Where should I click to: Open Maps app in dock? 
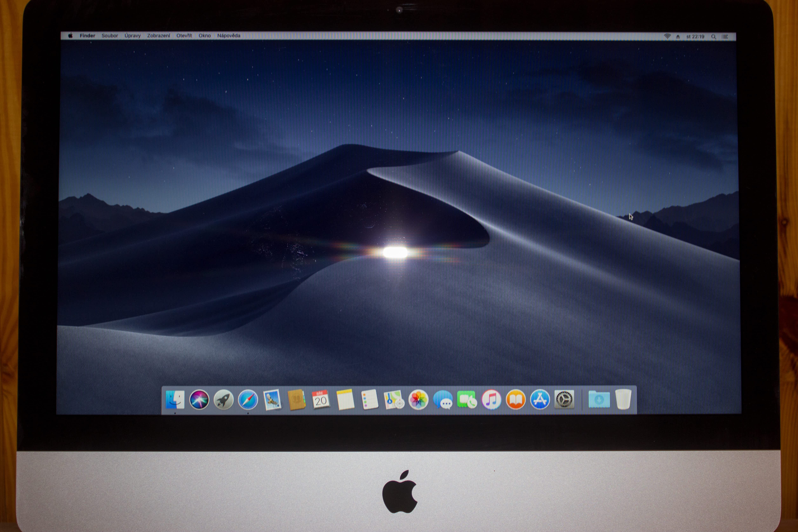pyautogui.click(x=394, y=400)
